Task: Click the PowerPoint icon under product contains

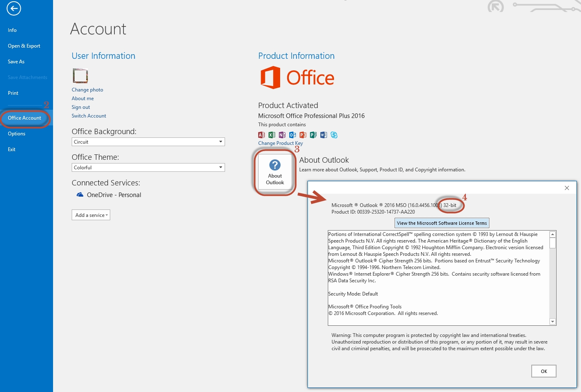Action: click(303, 135)
